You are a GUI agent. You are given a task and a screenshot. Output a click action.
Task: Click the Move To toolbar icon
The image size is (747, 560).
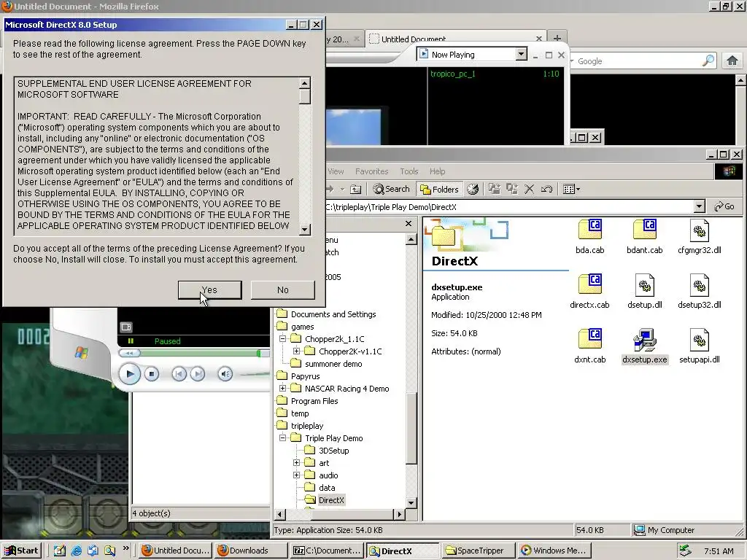(495, 189)
